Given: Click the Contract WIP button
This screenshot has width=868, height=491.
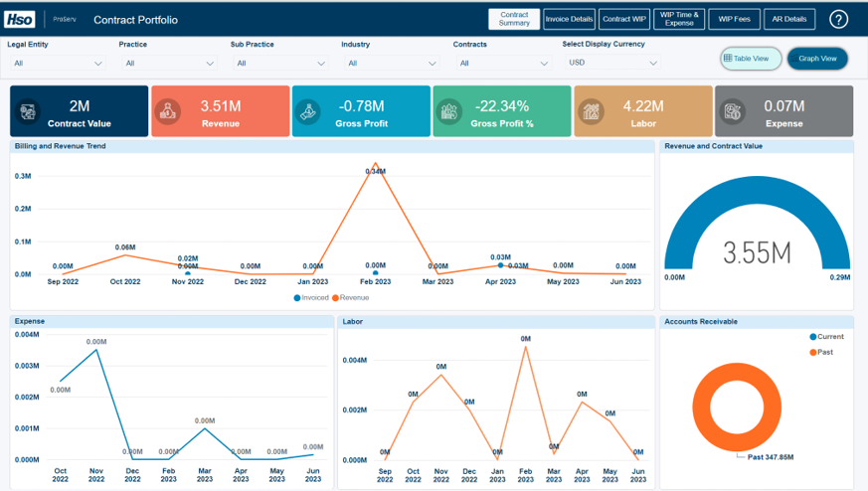Looking at the screenshot, I should [x=624, y=19].
